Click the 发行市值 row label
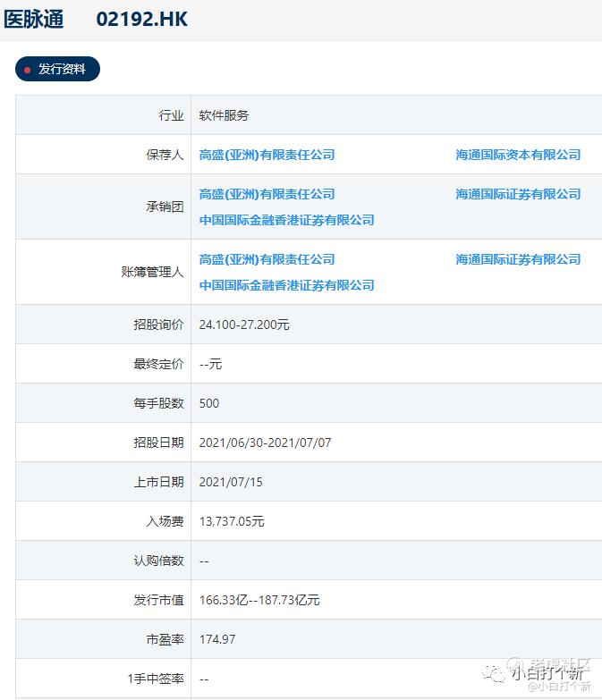 point(159,600)
